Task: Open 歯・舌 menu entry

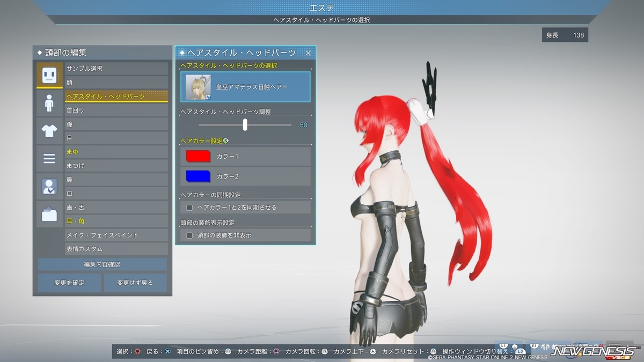Action: [x=116, y=208]
